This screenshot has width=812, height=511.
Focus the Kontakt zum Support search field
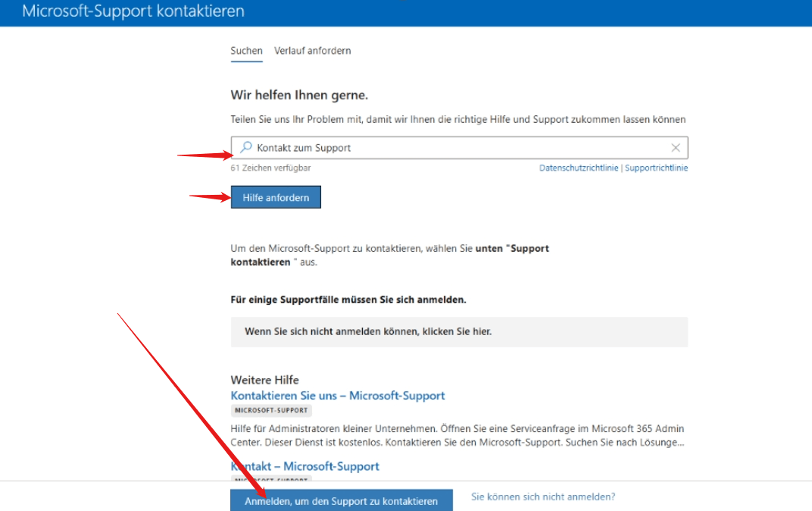[x=459, y=148]
